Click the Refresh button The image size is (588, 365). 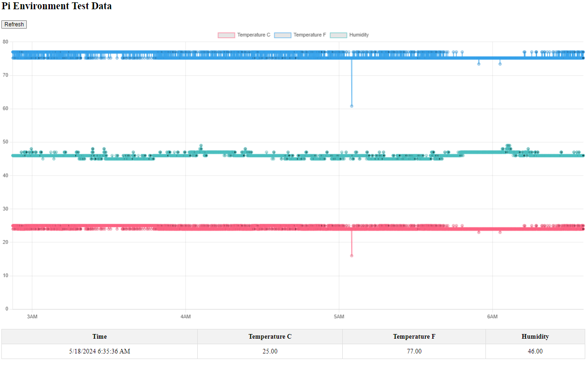pyautogui.click(x=14, y=24)
